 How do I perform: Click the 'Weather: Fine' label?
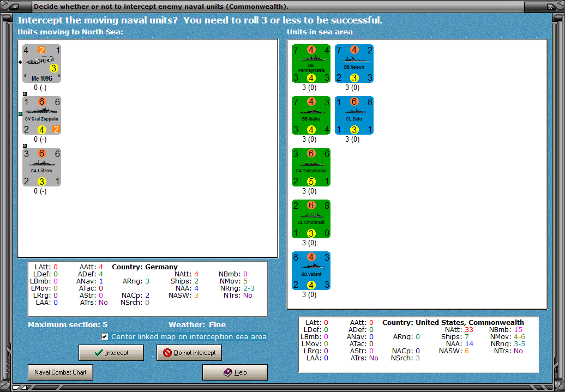tap(197, 324)
